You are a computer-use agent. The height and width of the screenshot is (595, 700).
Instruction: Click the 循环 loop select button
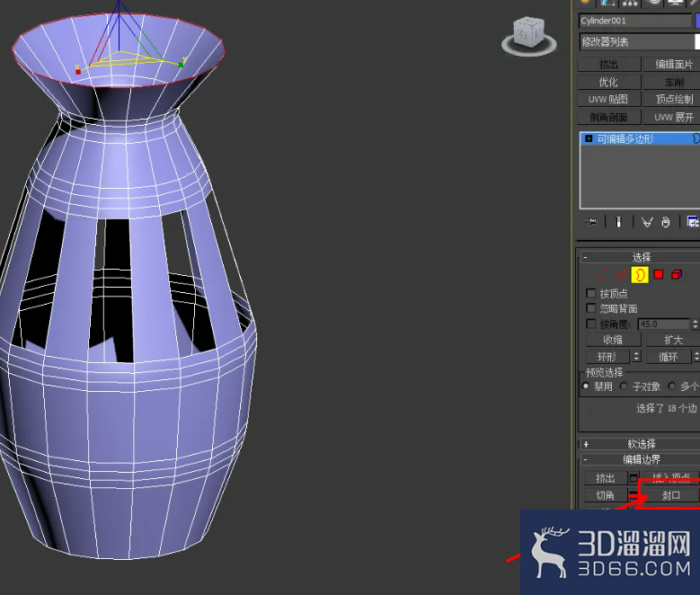coord(669,357)
